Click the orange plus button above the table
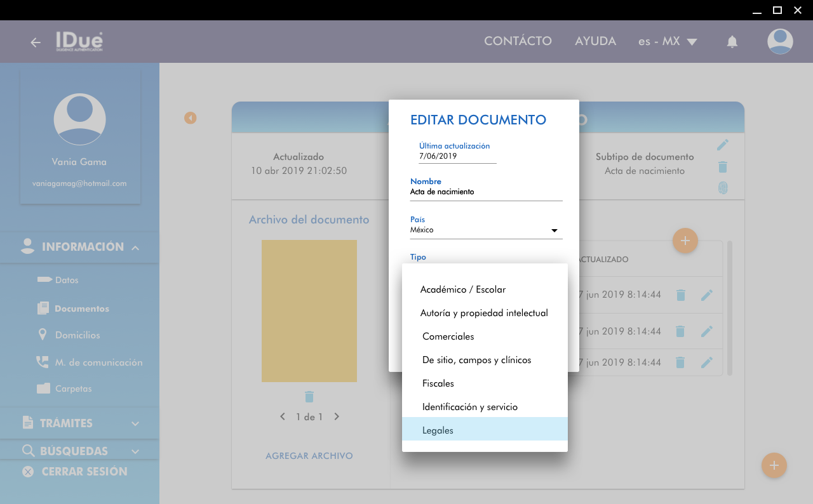The width and height of the screenshot is (813, 504). tap(685, 241)
